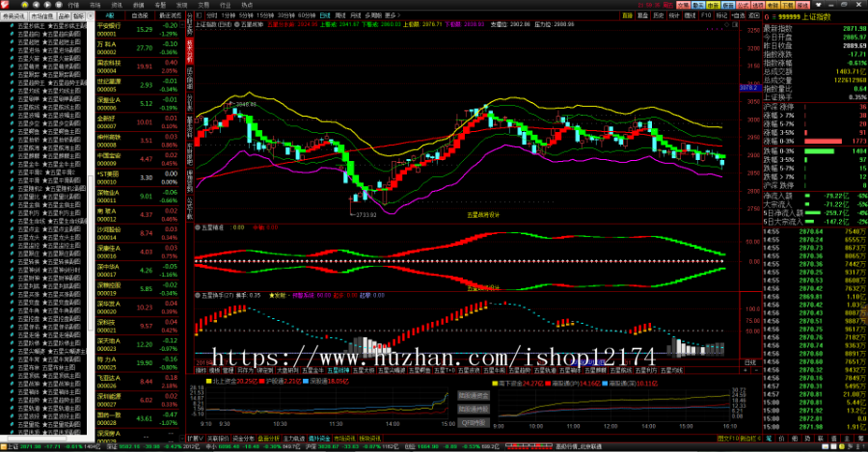Image resolution: width=868 pixels, height=452 pixels.
Task: Switch to the 自选股 tab
Action: [140, 15]
